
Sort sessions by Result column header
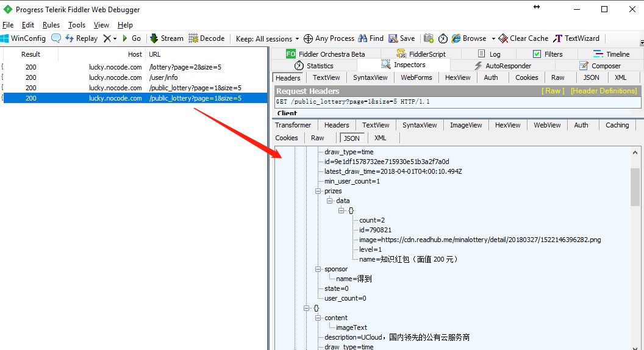click(31, 54)
